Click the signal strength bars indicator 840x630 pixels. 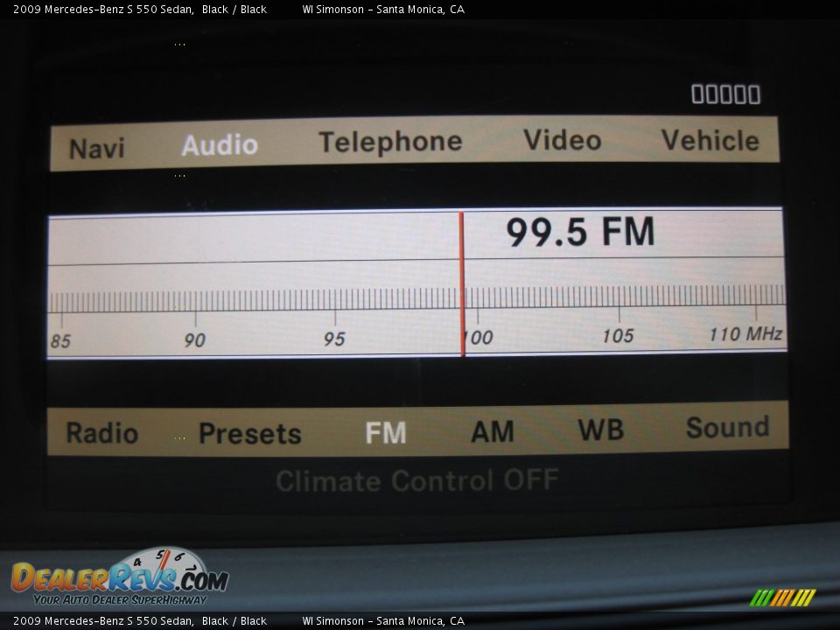(726, 94)
